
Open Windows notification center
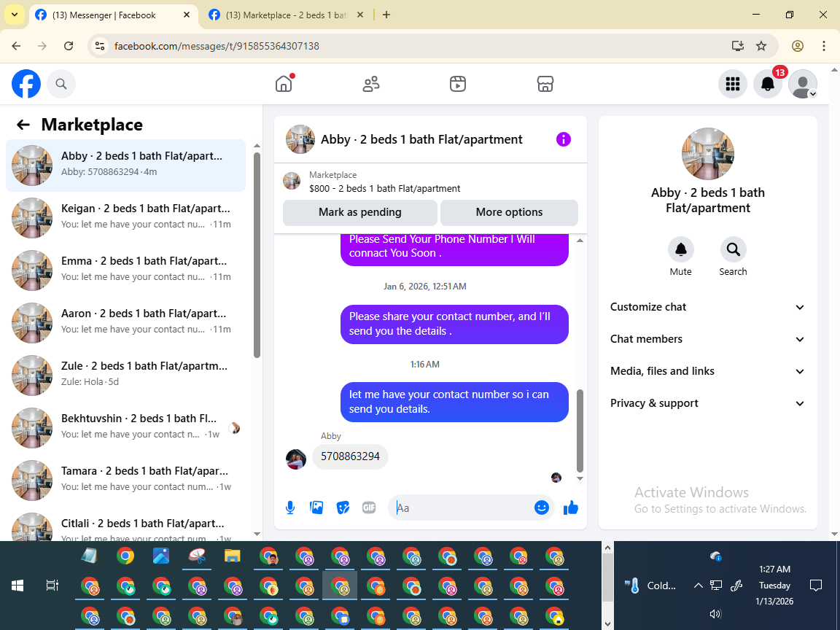pyautogui.click(x=816, y=586)
